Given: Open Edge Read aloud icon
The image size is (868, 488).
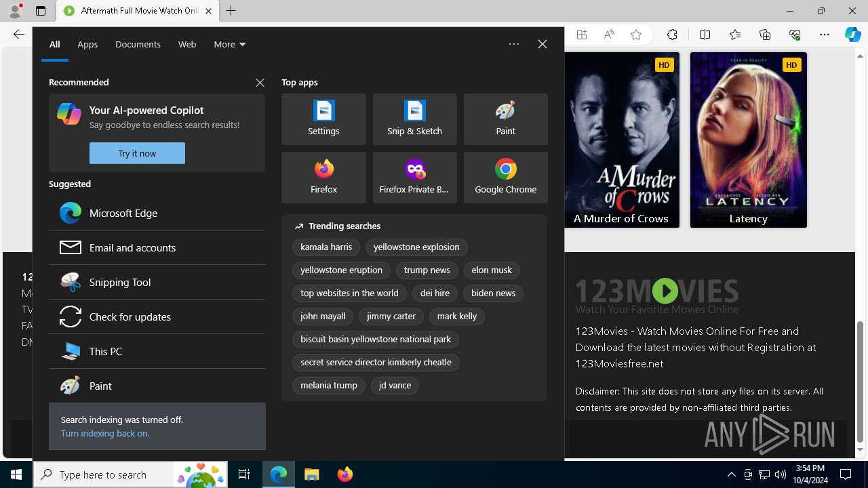Looking at the screenshot, I should 609,35.
